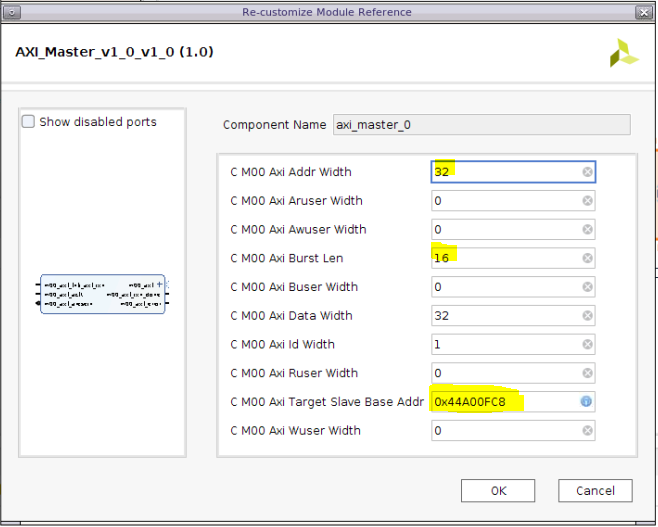This screenshot has width=658, height=527.
Task: Click the Target Slave Base Addr field
Action: [x=503, y=402]
